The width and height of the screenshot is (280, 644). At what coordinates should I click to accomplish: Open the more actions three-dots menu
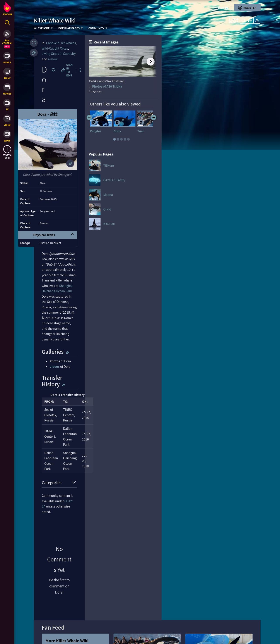pyautogui.click(x=80, y=70)
